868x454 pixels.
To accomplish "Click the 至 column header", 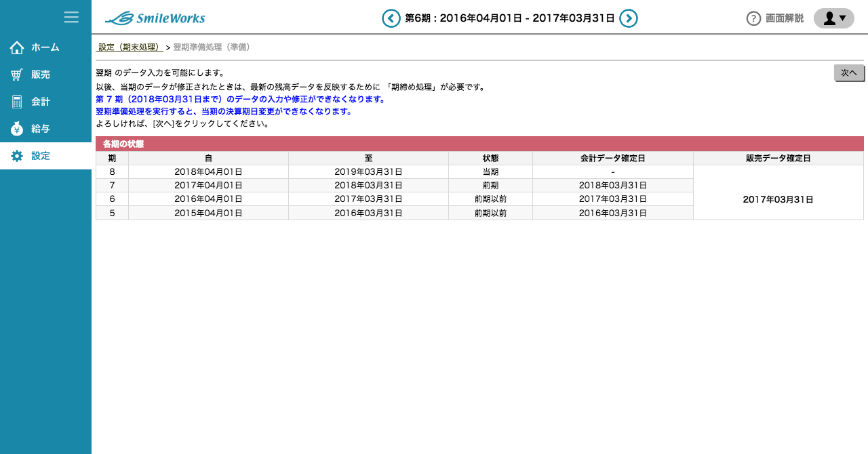I will coord(368,158).
